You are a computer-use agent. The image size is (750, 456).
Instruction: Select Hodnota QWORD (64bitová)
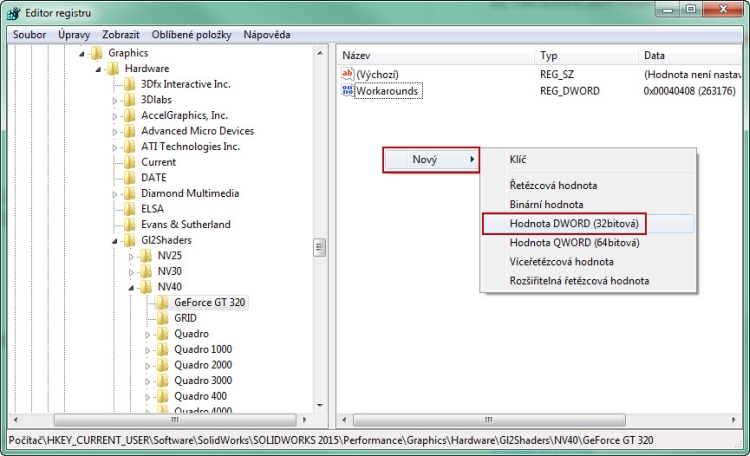(588, 243)
